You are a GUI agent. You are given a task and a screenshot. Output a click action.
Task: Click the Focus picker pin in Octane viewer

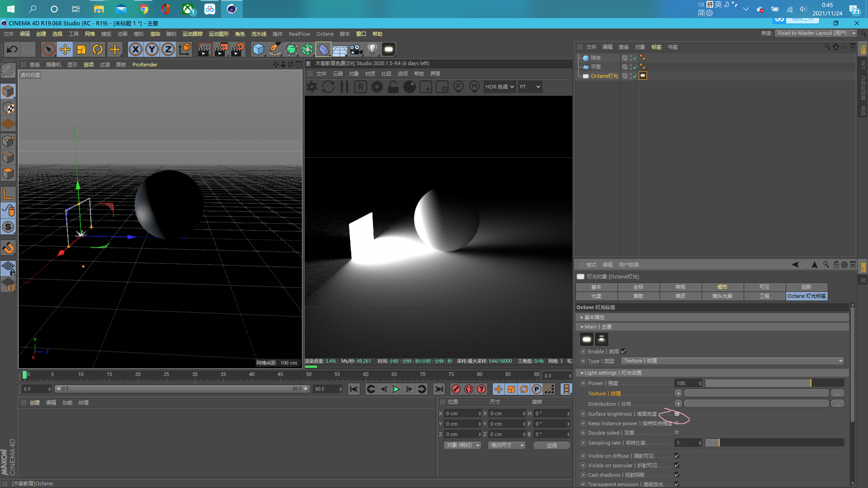[x=458, y=87]
